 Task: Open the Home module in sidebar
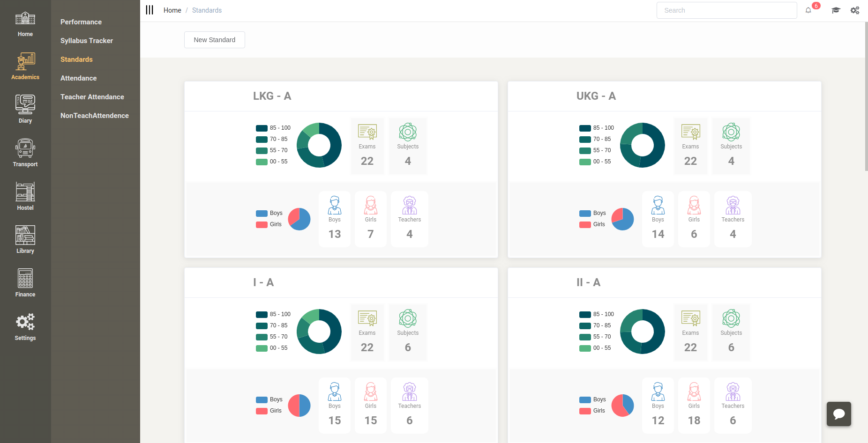click(x=25, y=24)
